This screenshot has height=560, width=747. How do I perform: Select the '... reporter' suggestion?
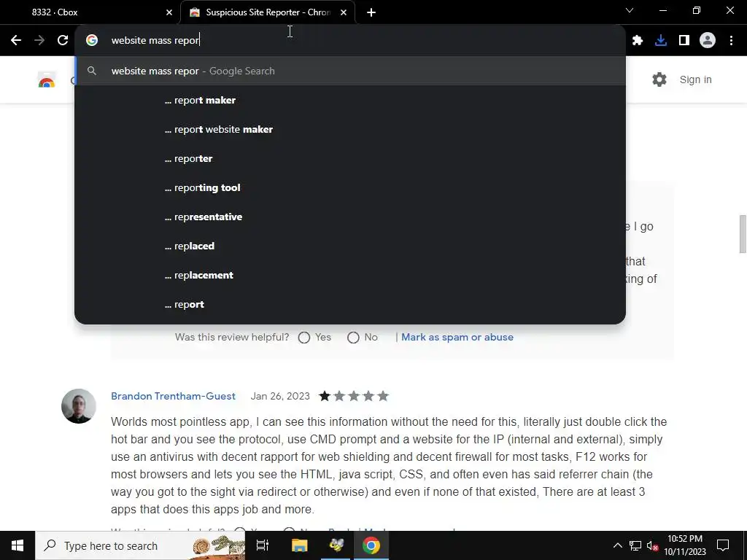point(350,158)
